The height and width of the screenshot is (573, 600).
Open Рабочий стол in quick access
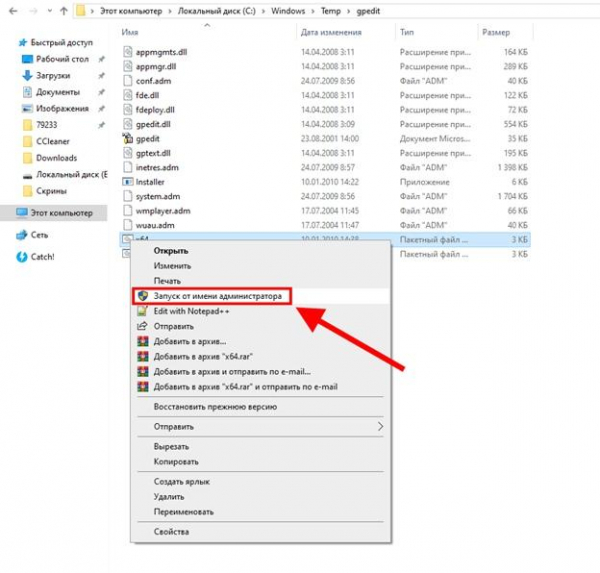click(x=62, y=59)
